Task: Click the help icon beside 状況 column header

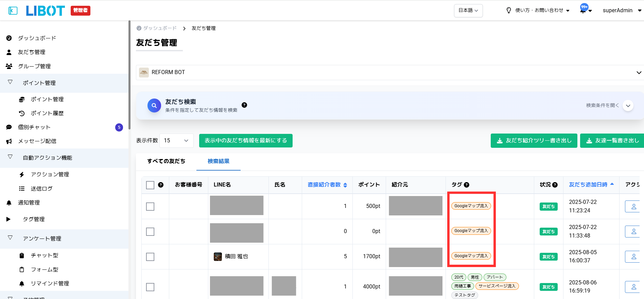Action: tap(555, 185)
